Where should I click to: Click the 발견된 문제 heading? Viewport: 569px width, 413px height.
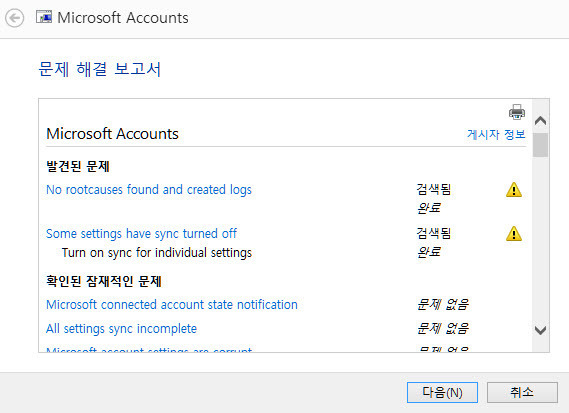point(78,166)
